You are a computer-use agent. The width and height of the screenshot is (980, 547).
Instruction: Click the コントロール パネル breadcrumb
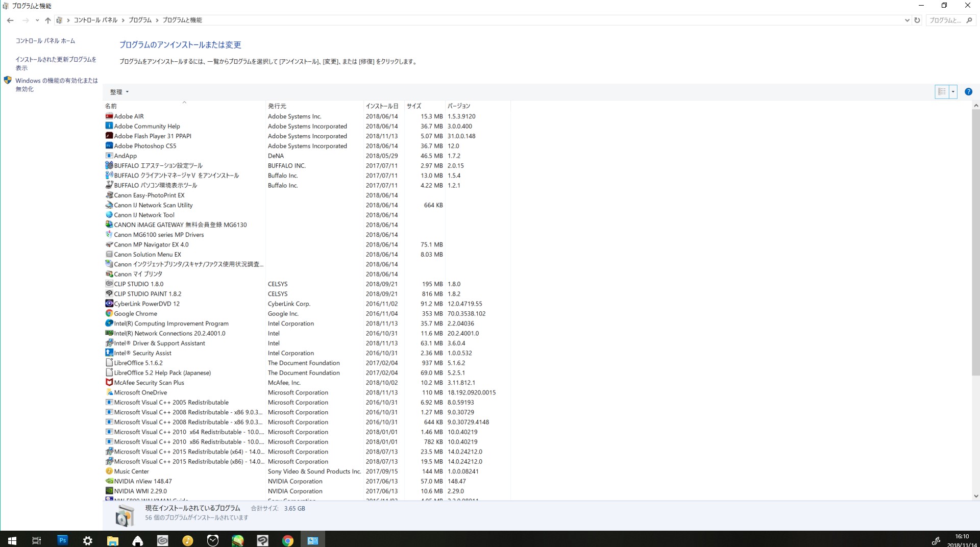[95, 20]
